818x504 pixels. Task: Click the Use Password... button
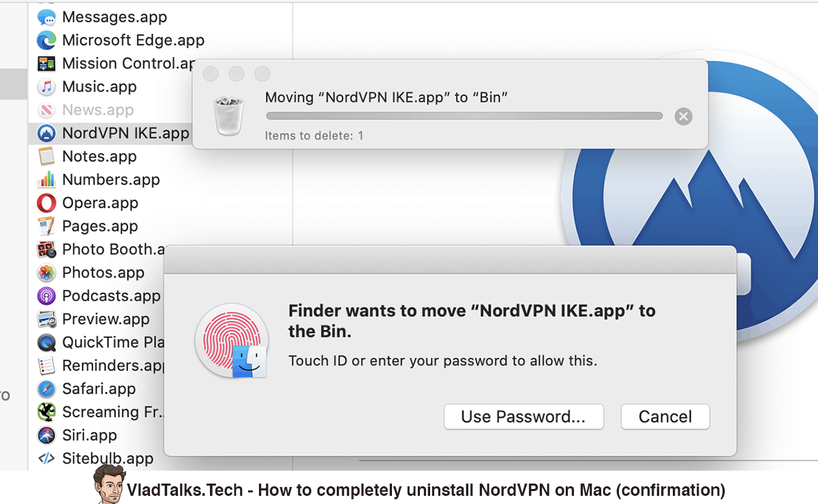point(524,417)
